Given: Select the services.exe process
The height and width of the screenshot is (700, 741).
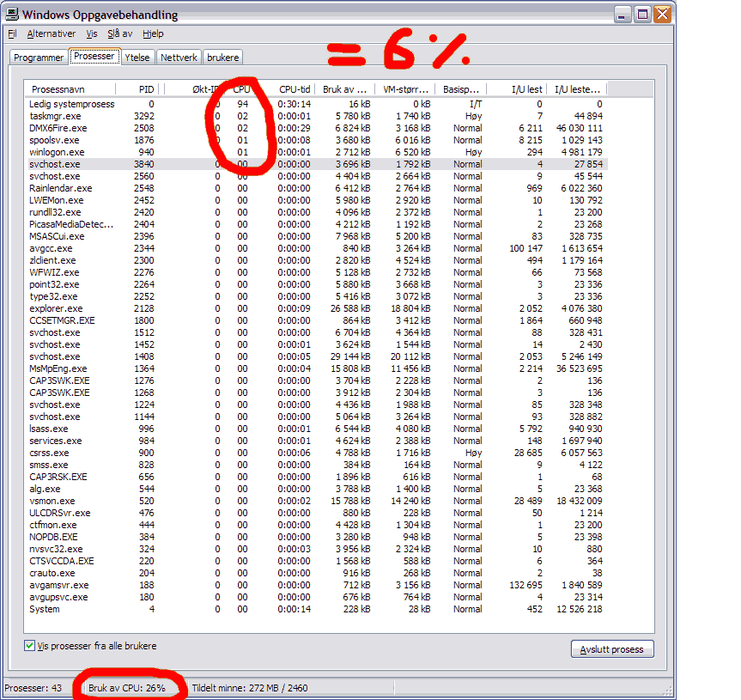Looking at the screenshot, I should pyautogui.click(x=316, y=441).
